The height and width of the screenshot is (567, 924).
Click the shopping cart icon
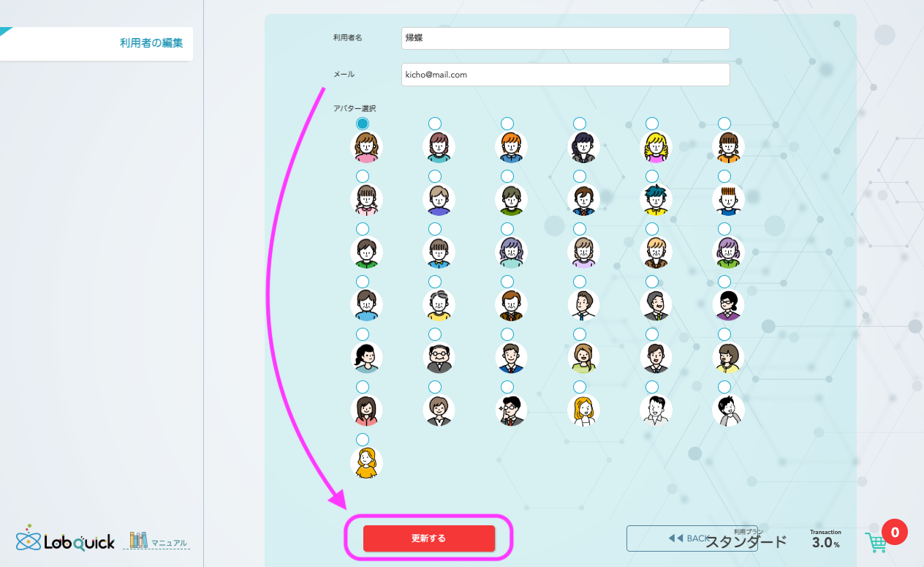[x=876, y=542]
